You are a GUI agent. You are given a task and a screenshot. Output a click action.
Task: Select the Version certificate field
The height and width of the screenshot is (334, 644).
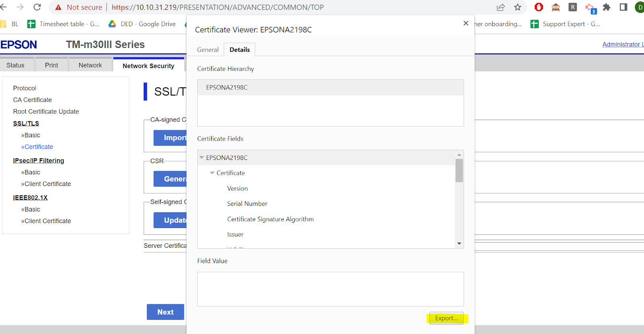(237, 189)
